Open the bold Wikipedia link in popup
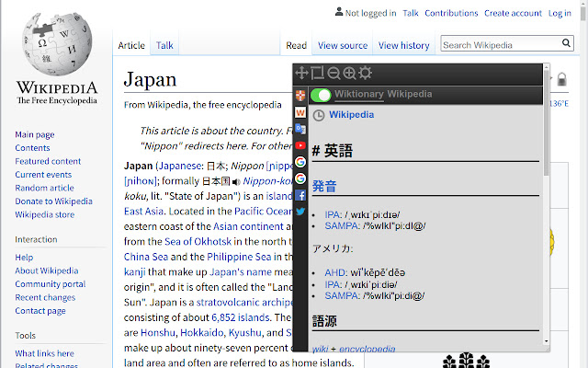588x368 pixels. tap(351, 114)
